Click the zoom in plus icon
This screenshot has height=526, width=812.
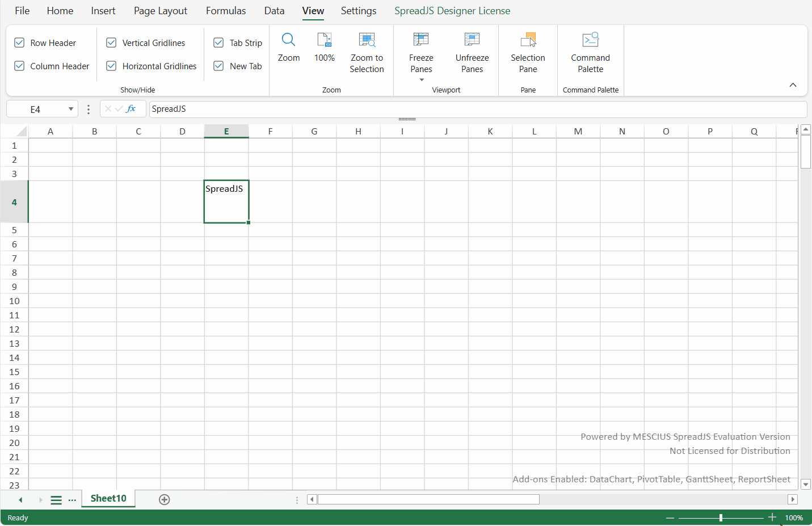(x=772, y=517)
